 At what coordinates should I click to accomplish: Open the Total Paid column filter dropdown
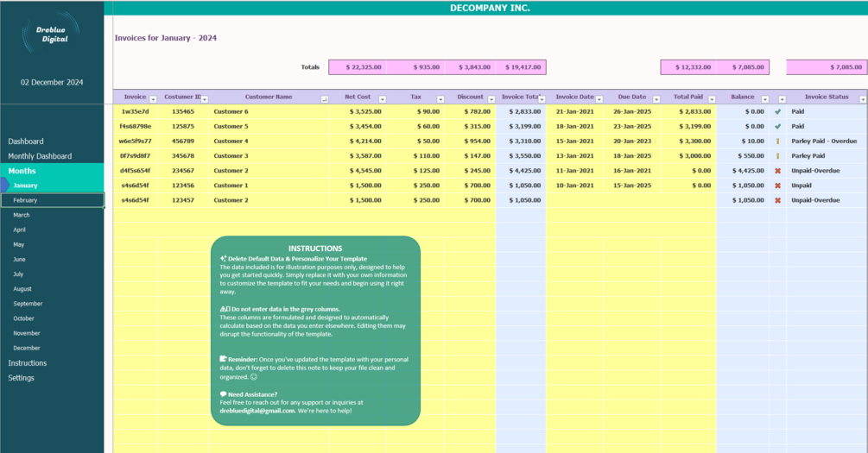[712, 99]
